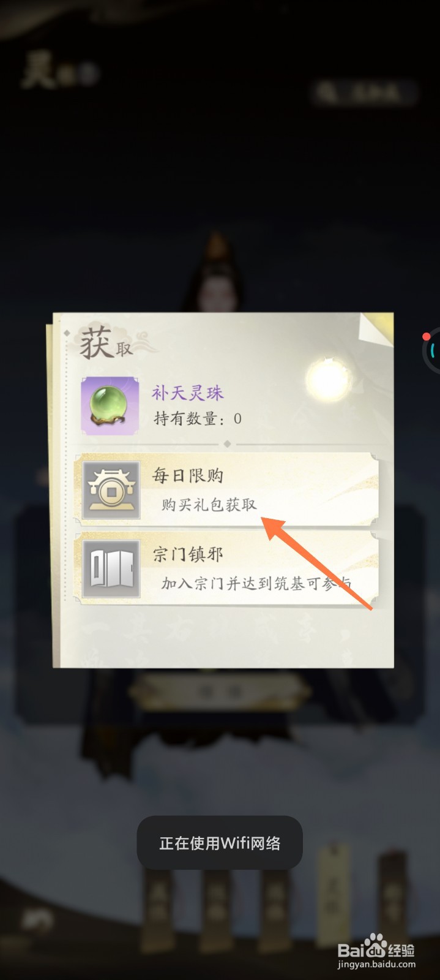Tap the 加入宗门并达到筑基可参与 description

(x=256, y=584)
